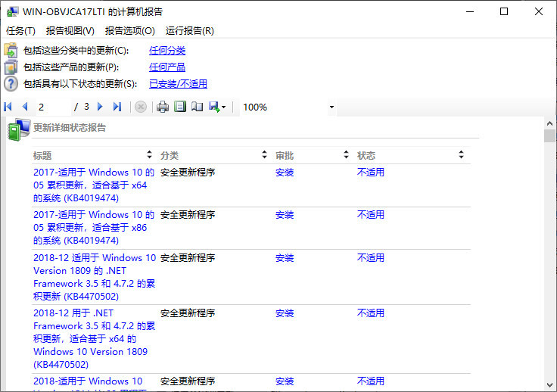557x392 pixels.
Task: Go to the previous report page
Action: coord(24,107)
